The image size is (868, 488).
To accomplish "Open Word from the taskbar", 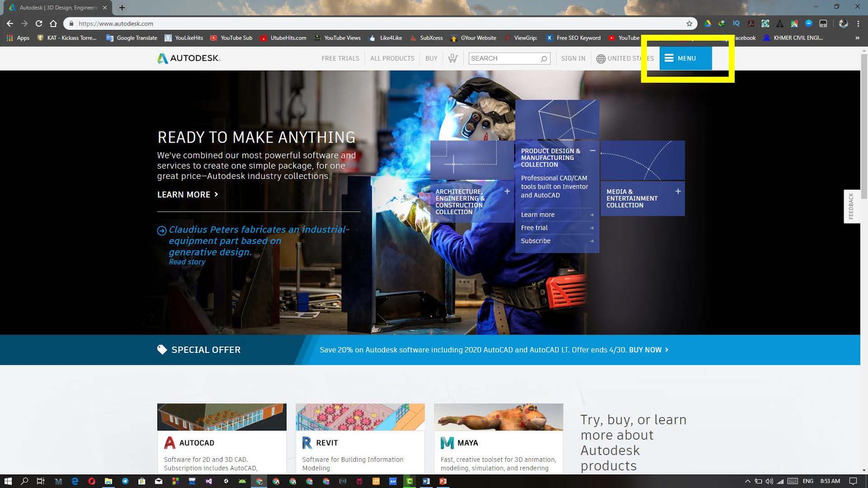I will point(426,481).
